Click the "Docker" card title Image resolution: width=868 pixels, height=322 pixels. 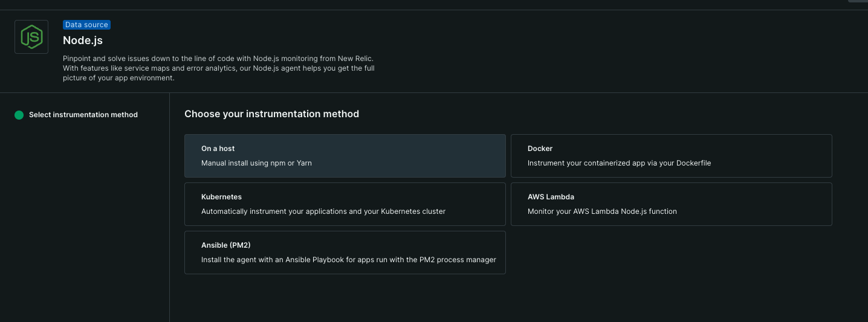(x=540, y=149)
